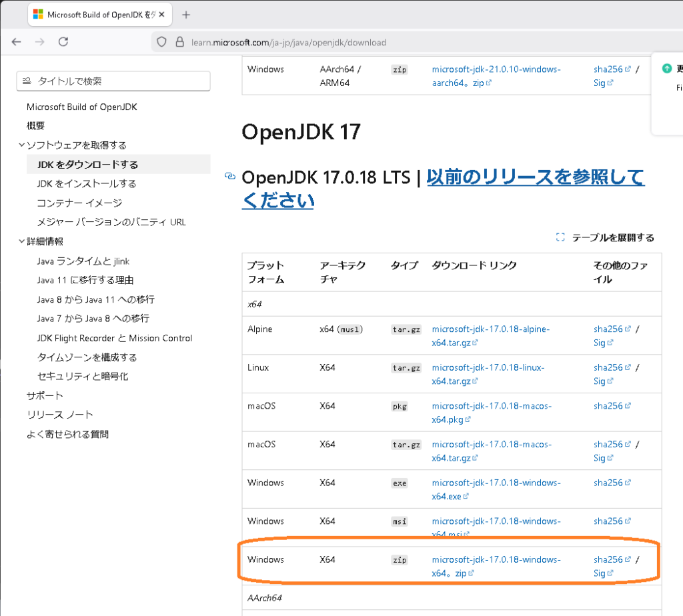This screenshot has height=616, width=683.
Task: Click the green update notification icon
Action: click(x=666, y=69)
